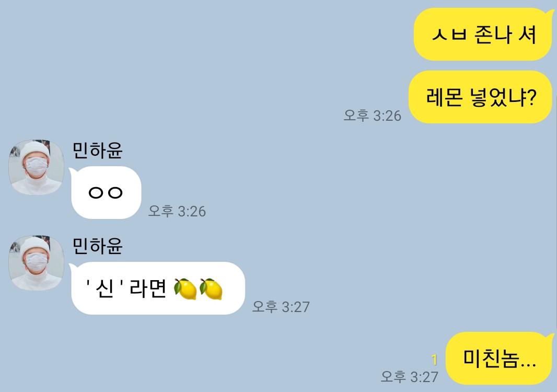
Task: Click the unread count 1 indicator
Action: 434,360
